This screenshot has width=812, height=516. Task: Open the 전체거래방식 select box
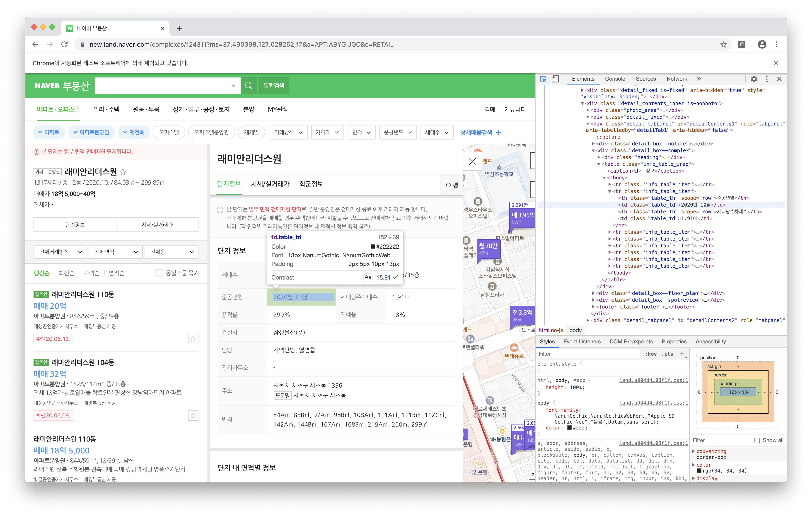point(60,252)
